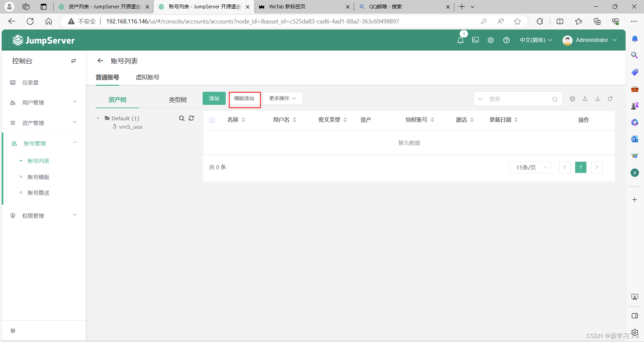Select vm5_uos asset in tree
644x342 pixels.
[130, 127]
